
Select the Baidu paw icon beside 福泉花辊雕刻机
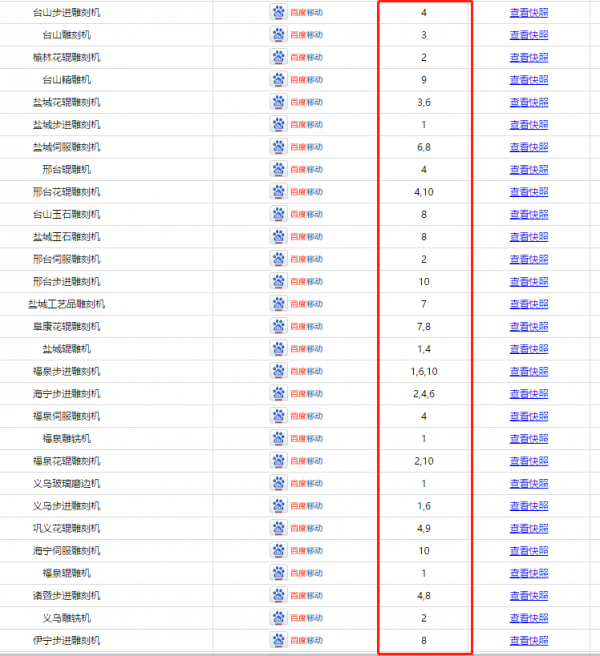tap(278, 461)
